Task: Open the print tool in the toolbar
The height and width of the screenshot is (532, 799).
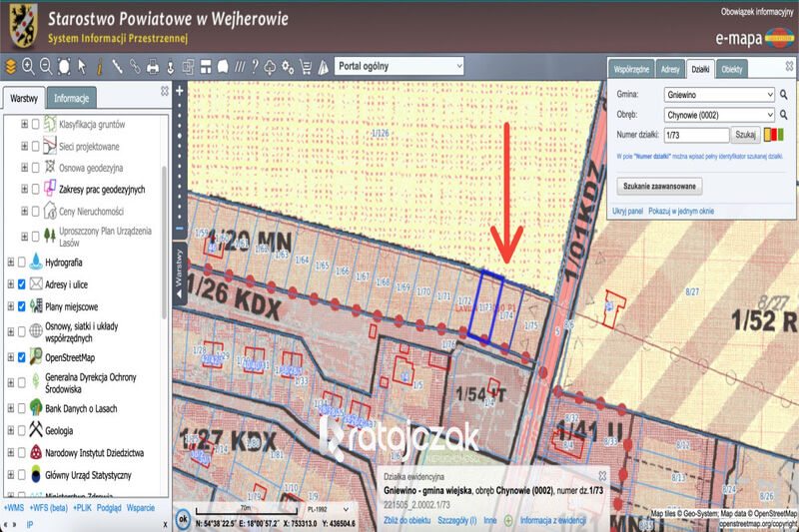Action: [153, 67]
